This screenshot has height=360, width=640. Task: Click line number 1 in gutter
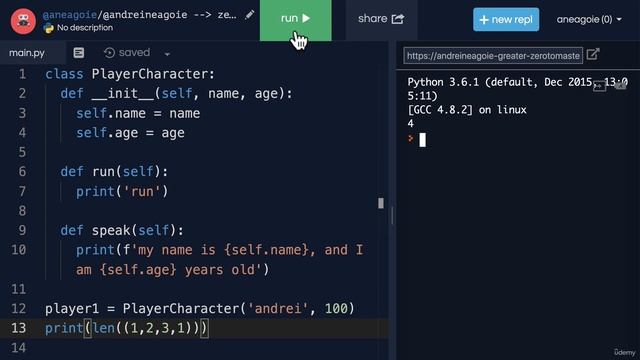[22, 74]
